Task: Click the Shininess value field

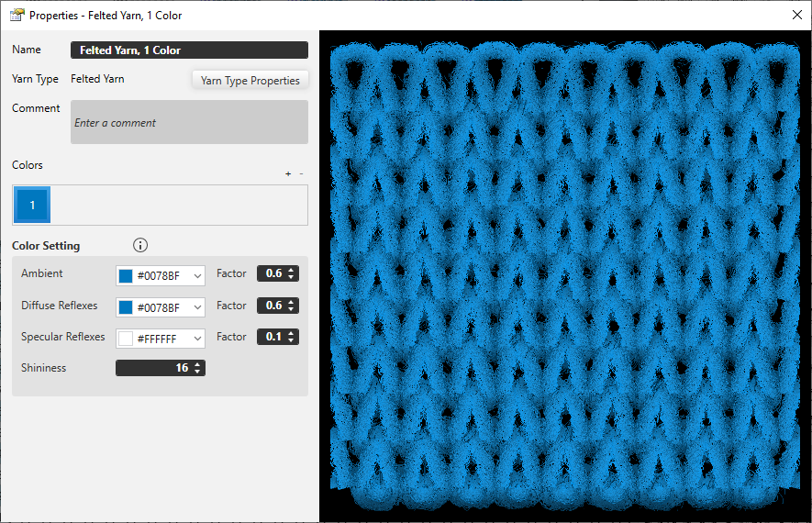Action: (154, 368)
